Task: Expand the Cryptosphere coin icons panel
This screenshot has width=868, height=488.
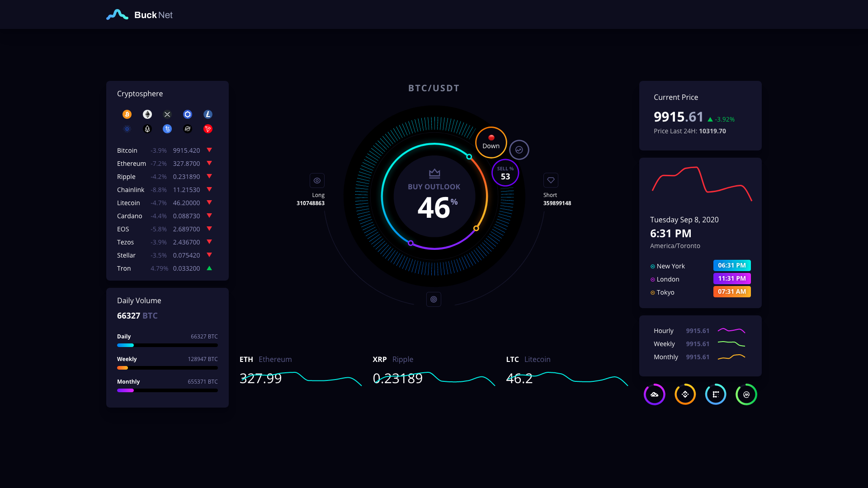Action: click(x=168, y=122)
